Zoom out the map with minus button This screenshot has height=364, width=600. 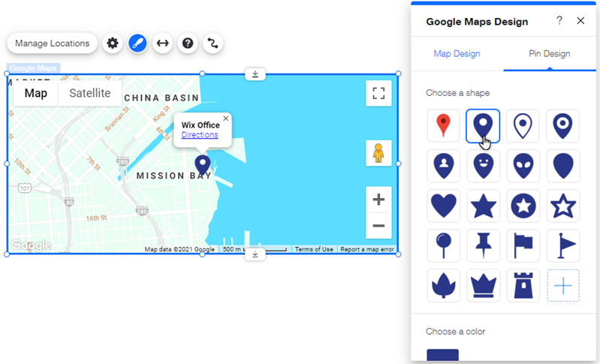378,226
